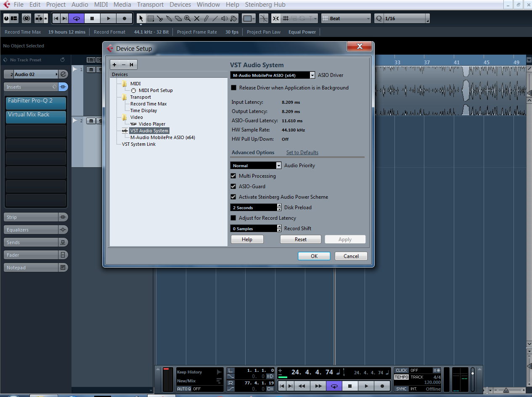This screenshot has width=532, height=397.
Task: Expand the Sends inspector section
Action: tap(31, 242)
